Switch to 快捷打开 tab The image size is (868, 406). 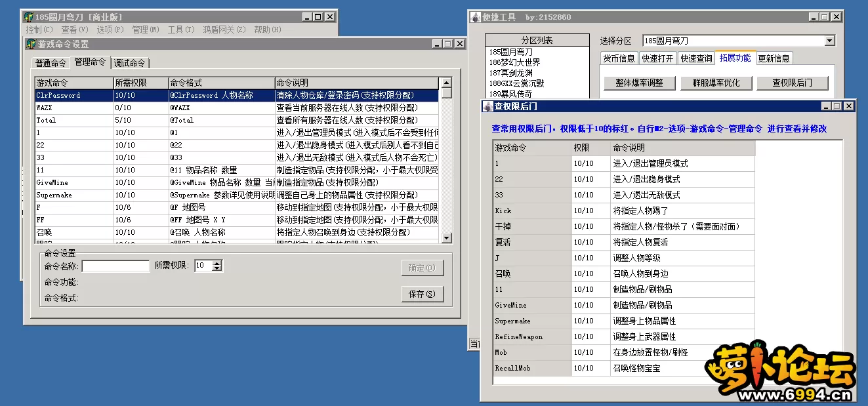[657, 58]
